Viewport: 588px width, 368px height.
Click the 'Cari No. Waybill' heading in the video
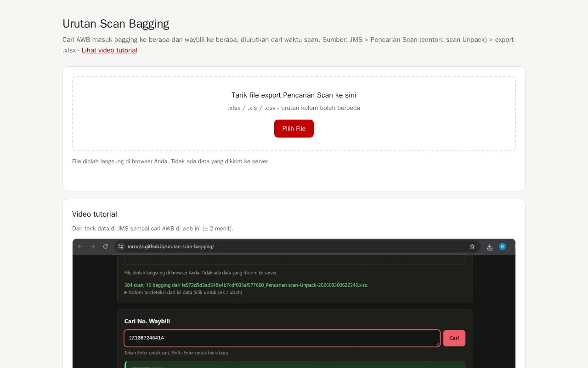click(147, 321)
